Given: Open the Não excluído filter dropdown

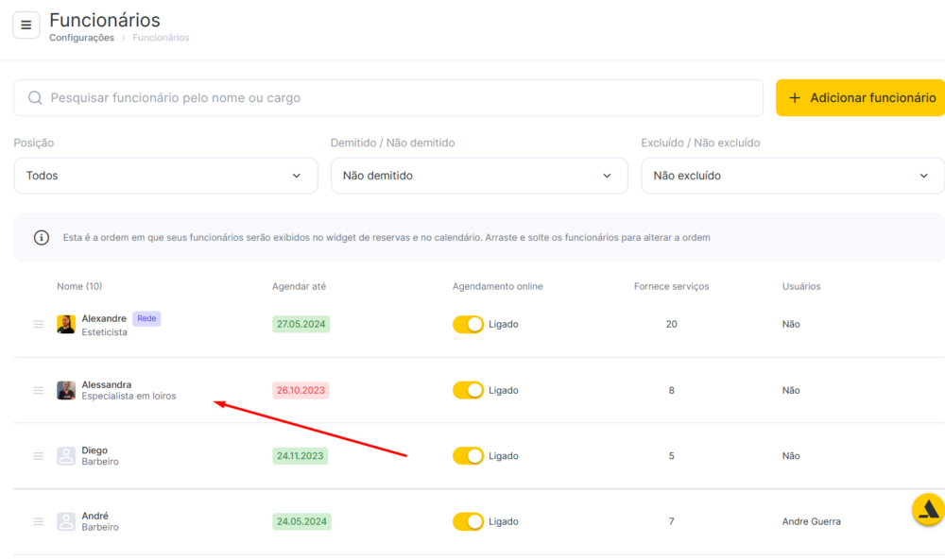Looking at the screenshot, I should (793, 176).
